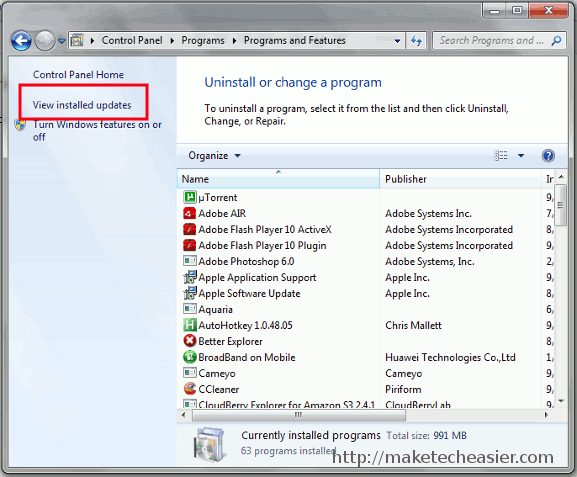Click the Back navigation arrow button
Screen dimensions: 577x477
click(21, 40)
